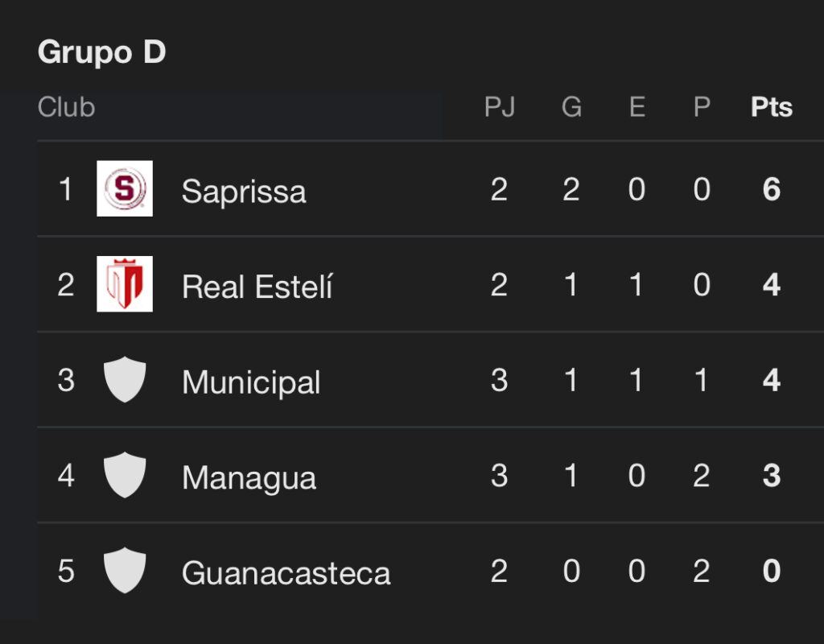The height and width of the screenshot is (644, 824).
Task: Click Guanacasteca's placeholder shield icon
Action: (x=125, y=571)
